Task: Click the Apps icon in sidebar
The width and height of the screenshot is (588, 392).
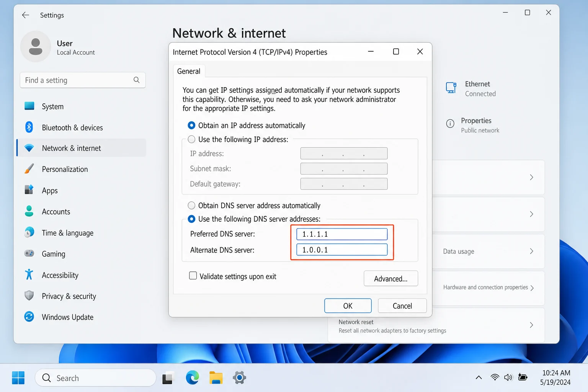Action: pos(29,190)
